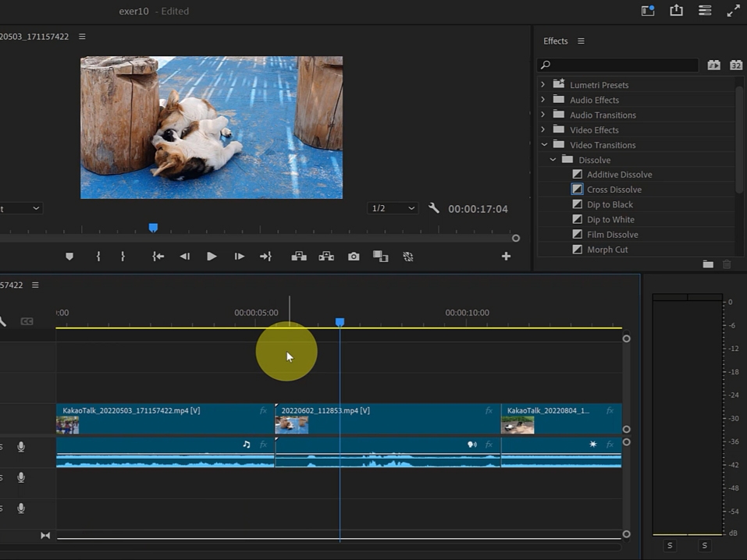Click the Mark In bracket button
The height and width of the screenshot is (560, 747).
98,257
